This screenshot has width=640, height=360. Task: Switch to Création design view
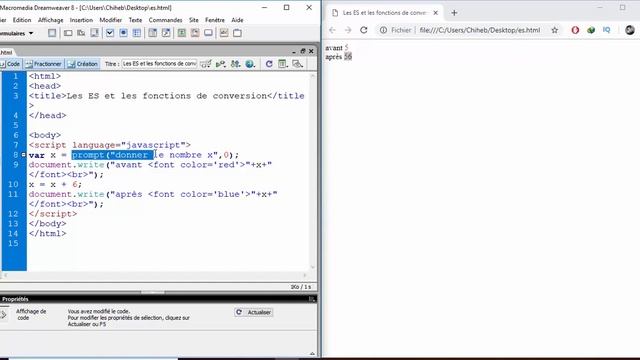83,64
